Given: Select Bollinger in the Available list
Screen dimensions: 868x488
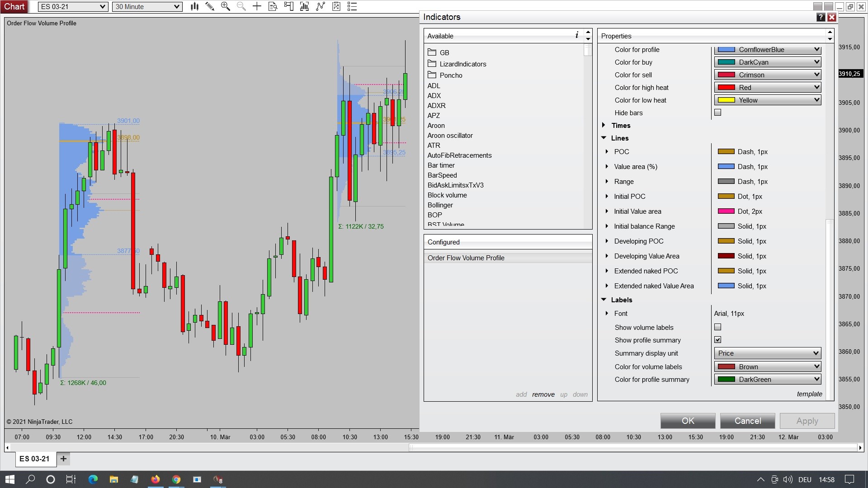Looking at the screenshot, I should [x=440, y=205].
